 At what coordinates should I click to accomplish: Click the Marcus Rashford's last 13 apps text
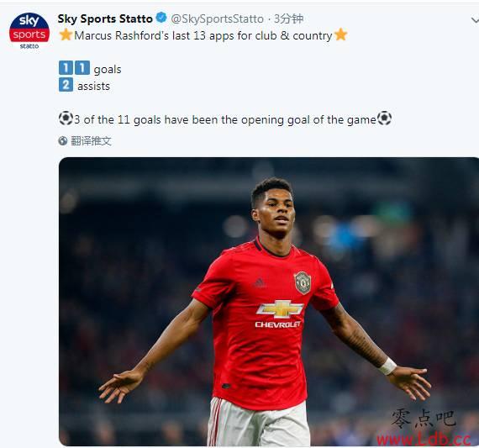[203, 35]
